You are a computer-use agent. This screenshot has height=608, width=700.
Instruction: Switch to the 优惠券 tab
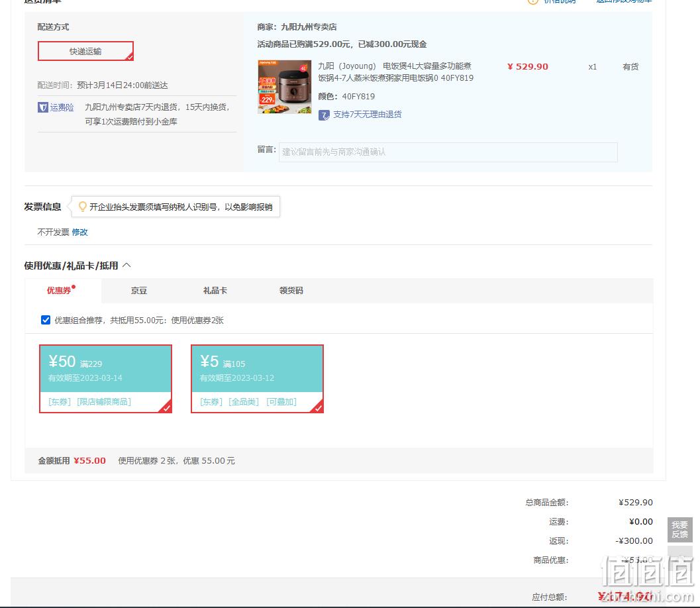[59, 291]
